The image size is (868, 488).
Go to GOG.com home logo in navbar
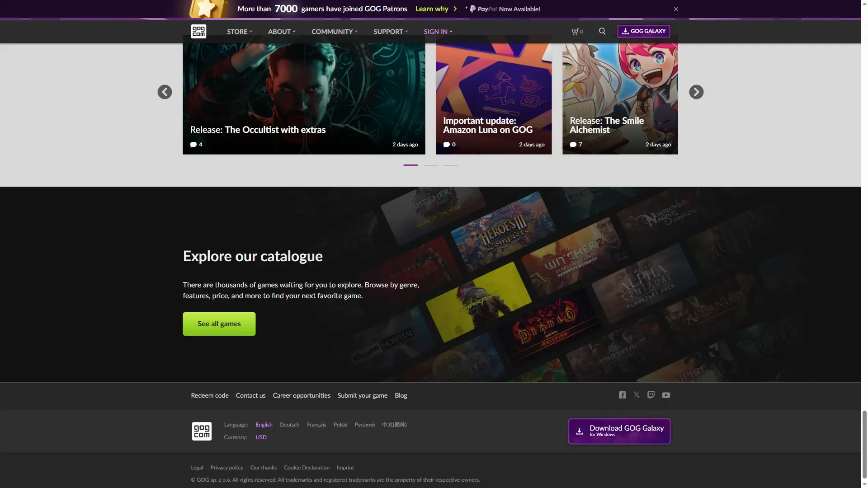[x=198, y=31]
